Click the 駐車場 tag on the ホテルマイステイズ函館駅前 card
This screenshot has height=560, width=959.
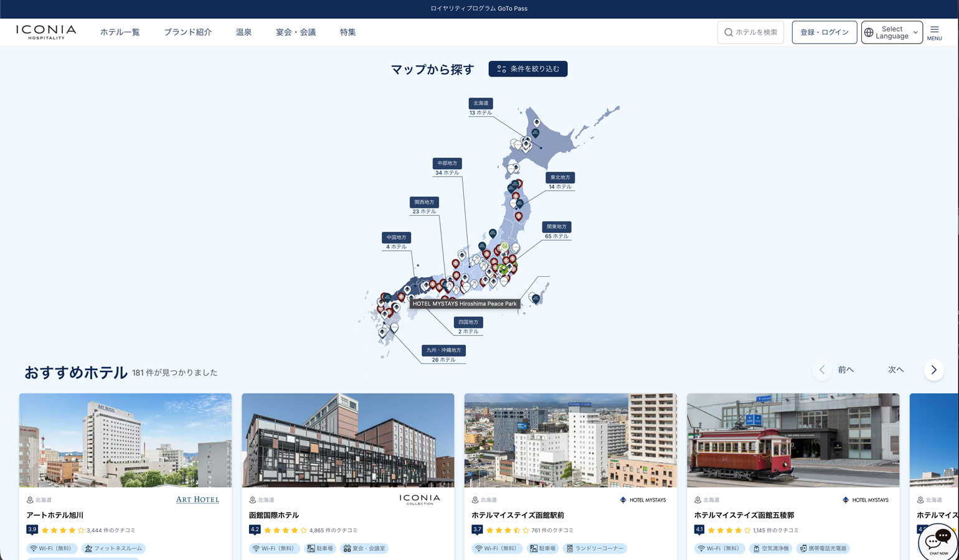543,549
